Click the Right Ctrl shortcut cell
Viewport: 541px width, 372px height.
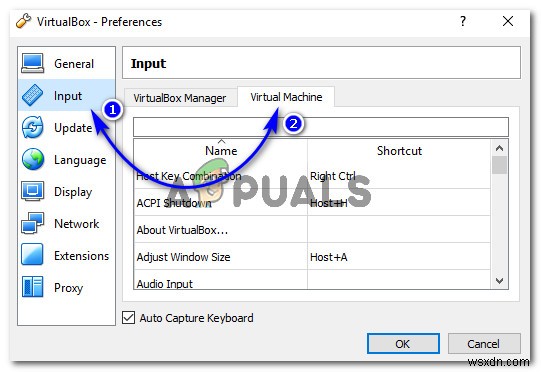pyautogui.click(x=399, y=176)
